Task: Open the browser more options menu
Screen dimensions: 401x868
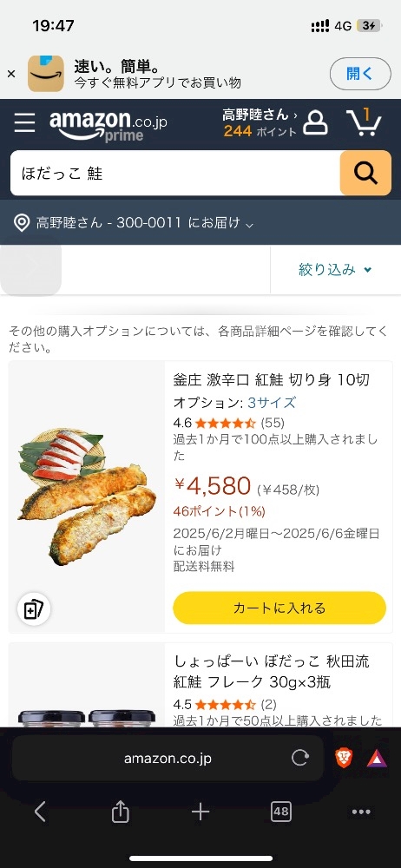Action: (x=361, y=812)
